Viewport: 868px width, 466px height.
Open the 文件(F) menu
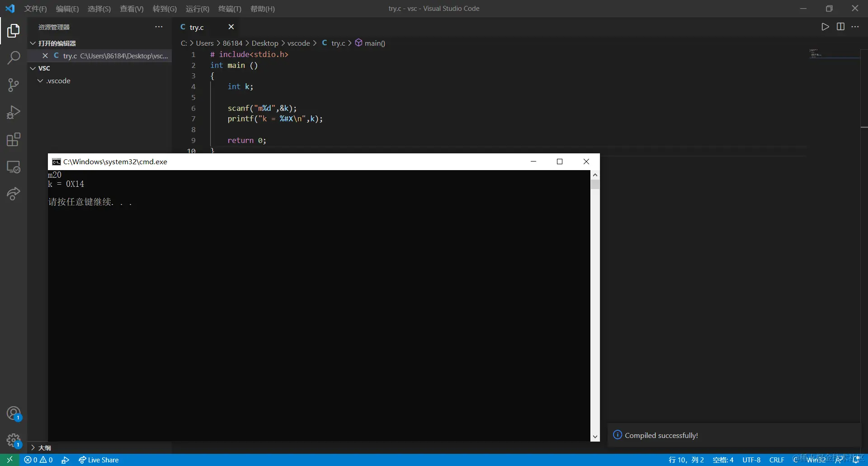(35, 9)
